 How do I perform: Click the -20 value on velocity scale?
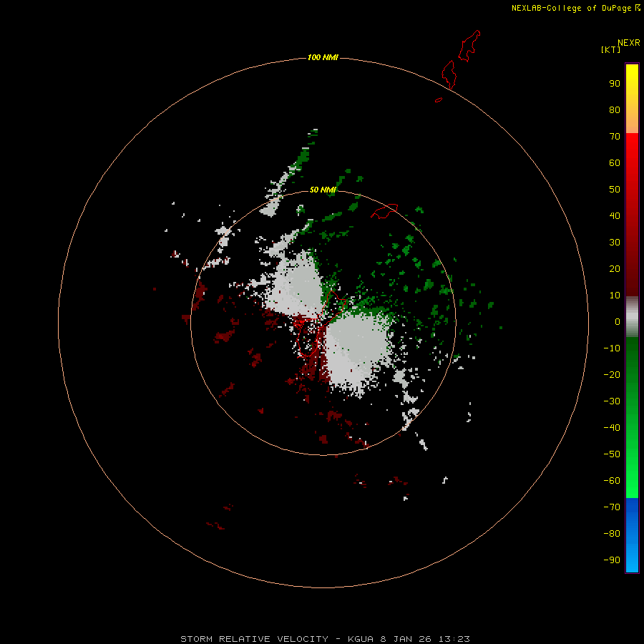[612, 374]
